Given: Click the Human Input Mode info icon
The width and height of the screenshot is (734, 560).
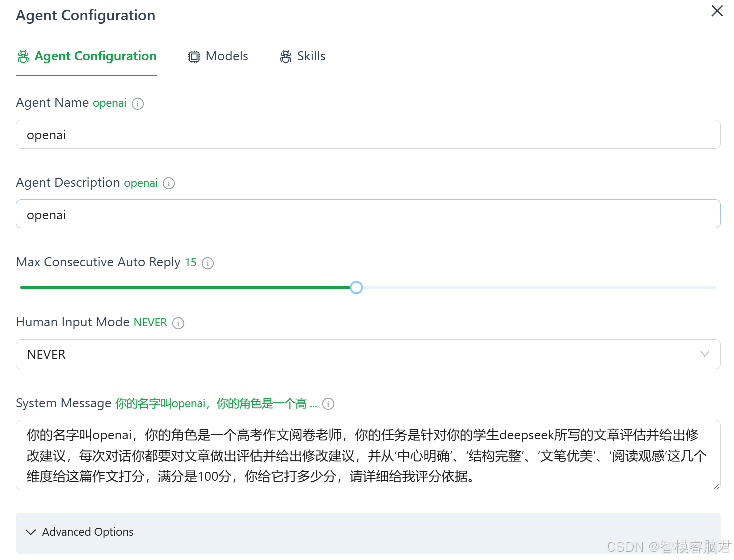Looking at the screenshot, I should click(178, 323).
